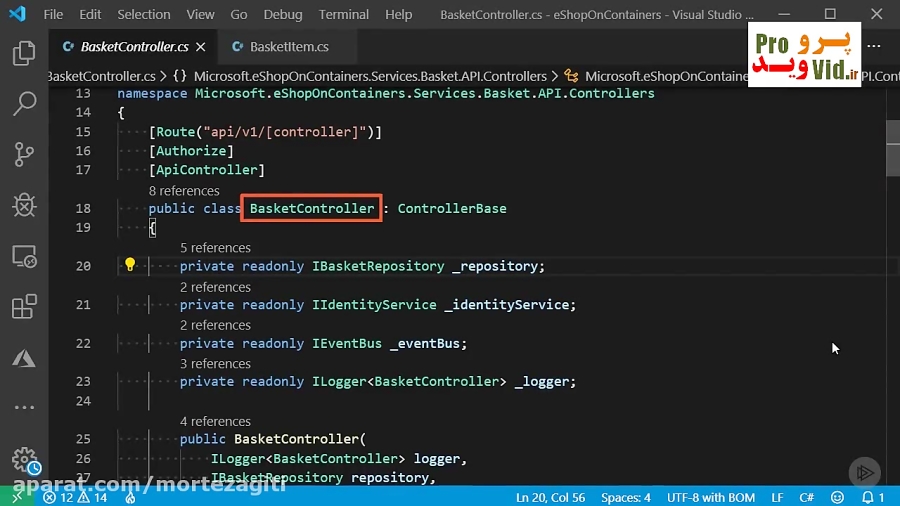Open the Go menu
Image resolution: width=900 pixels, height=506 pixels.
pyautogui.click(x=239, y=14)
